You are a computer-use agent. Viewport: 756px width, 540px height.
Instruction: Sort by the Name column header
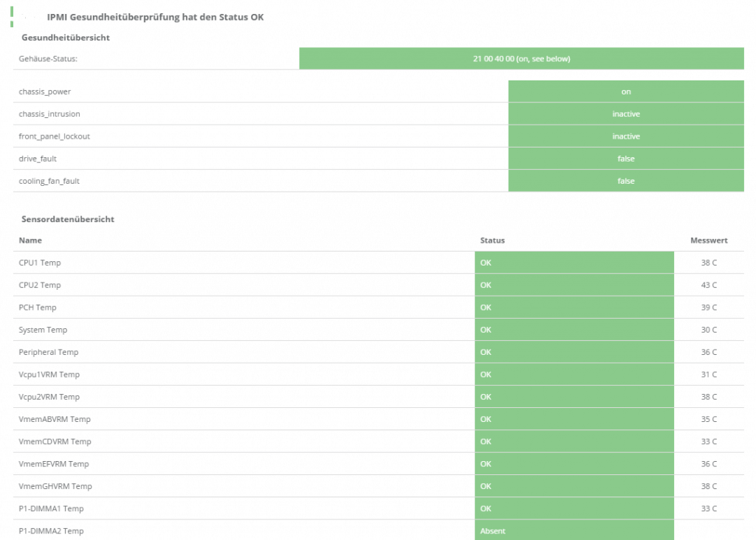point(30,240)
